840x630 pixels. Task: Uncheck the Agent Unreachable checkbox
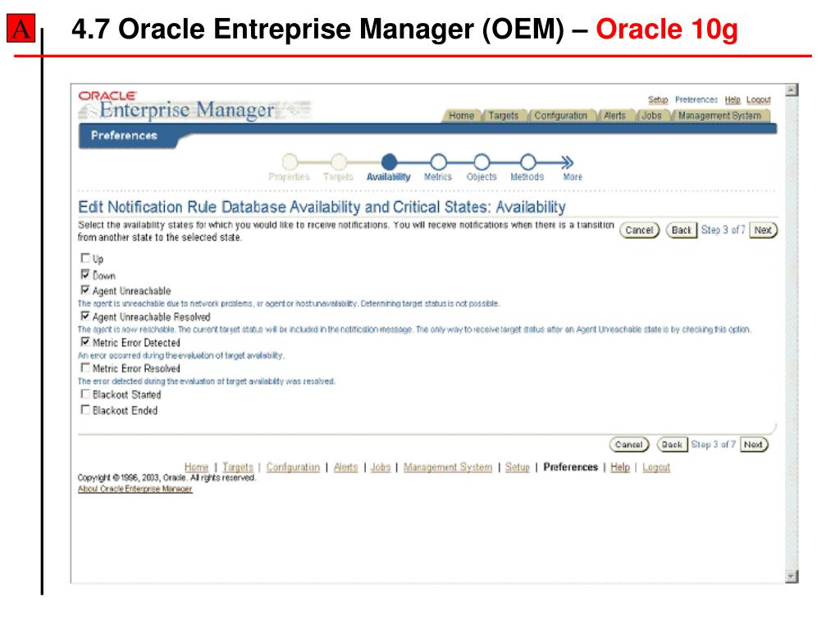84,290
